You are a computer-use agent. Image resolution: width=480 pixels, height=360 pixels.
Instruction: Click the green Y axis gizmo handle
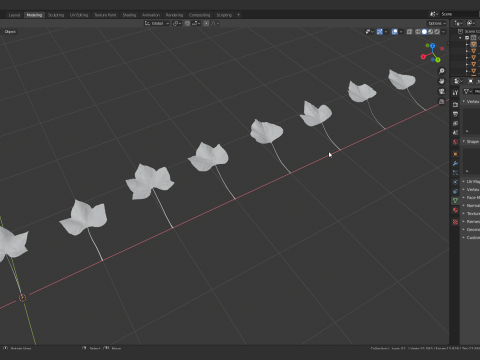438,60
